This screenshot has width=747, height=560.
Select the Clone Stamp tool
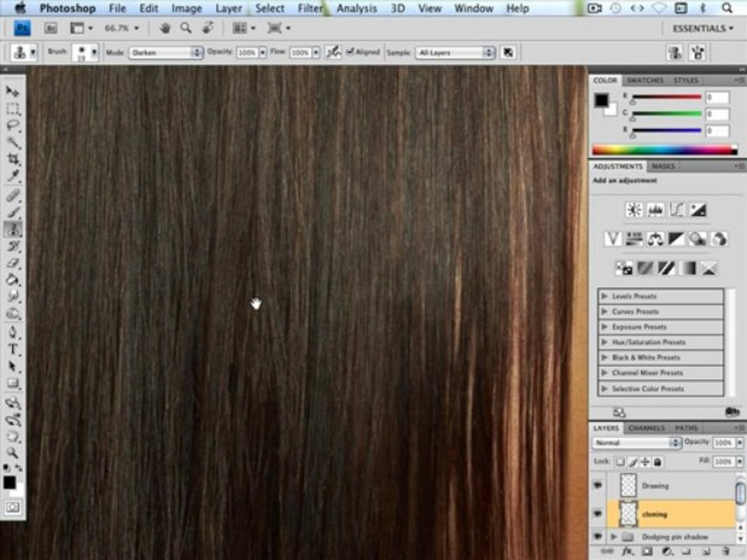13,229
